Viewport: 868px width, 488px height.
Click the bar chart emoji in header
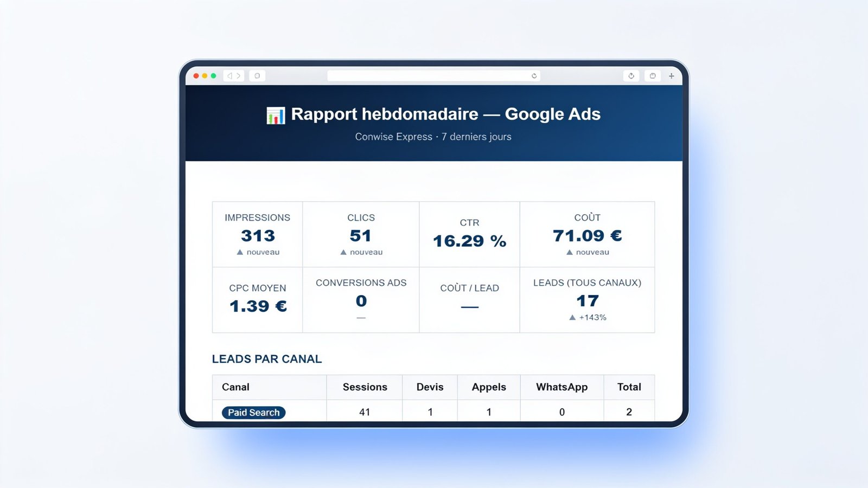click(x=276, y=115)
